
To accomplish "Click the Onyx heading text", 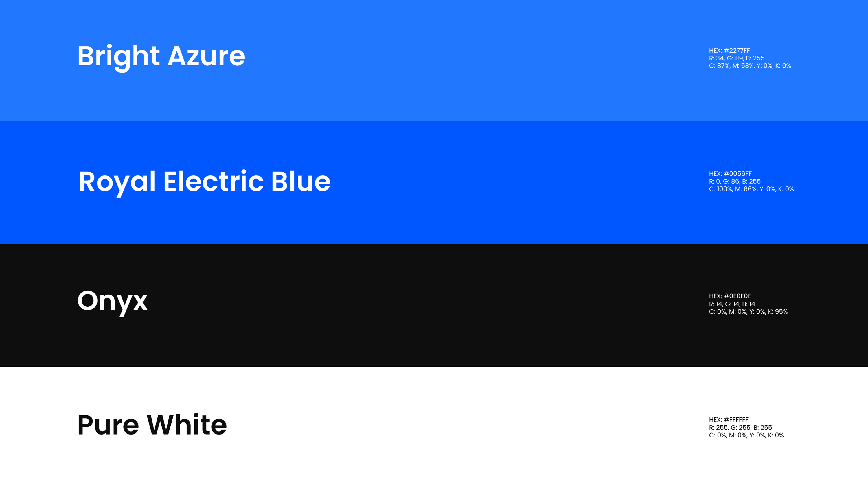I will pos(113,302).
